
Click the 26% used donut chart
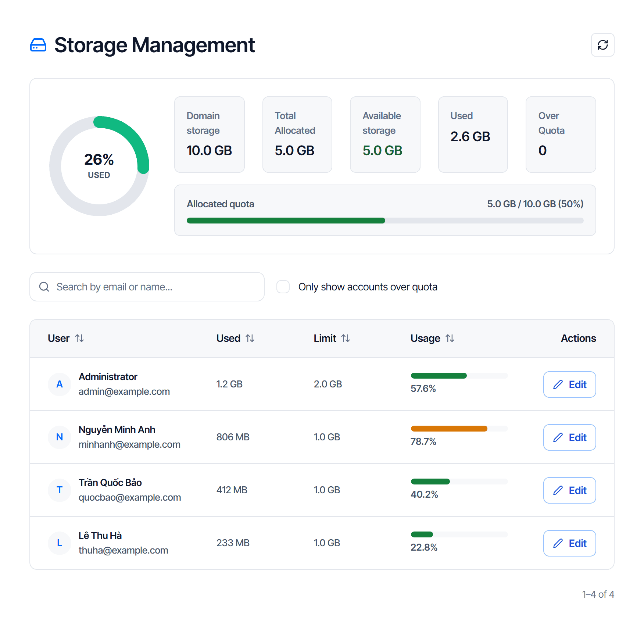point(99,166)
